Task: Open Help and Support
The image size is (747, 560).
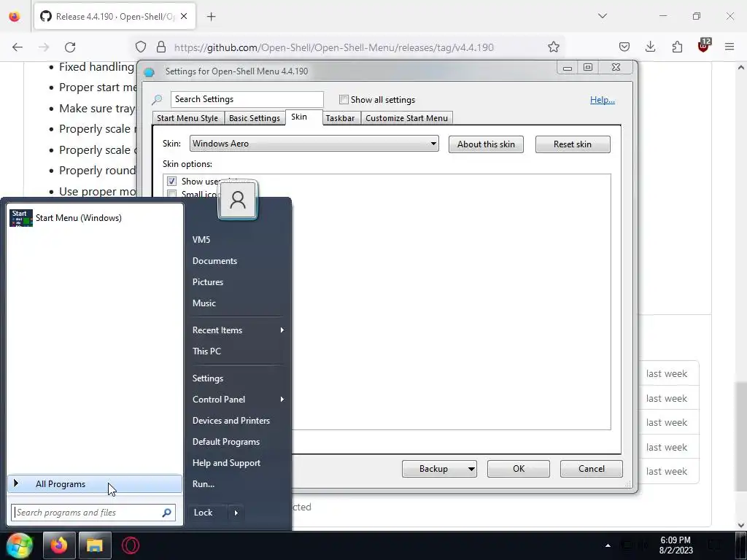Action: (237, 463)
